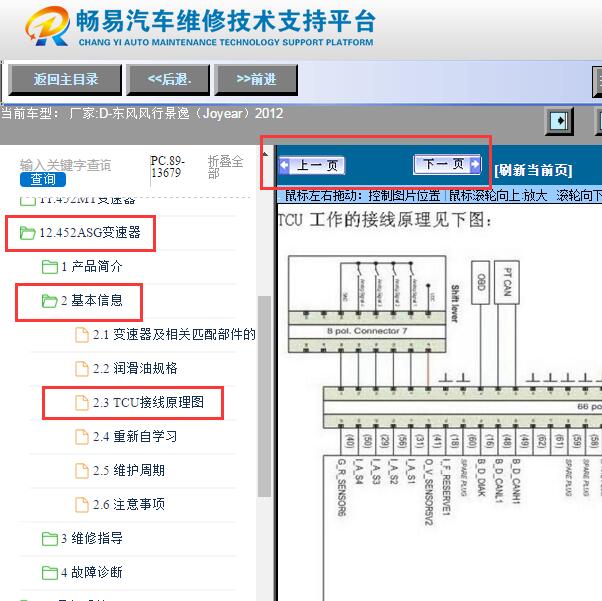602x601 pixels.
Task: Click the arrow panel toggle icon at right
Action: point(559,121)
